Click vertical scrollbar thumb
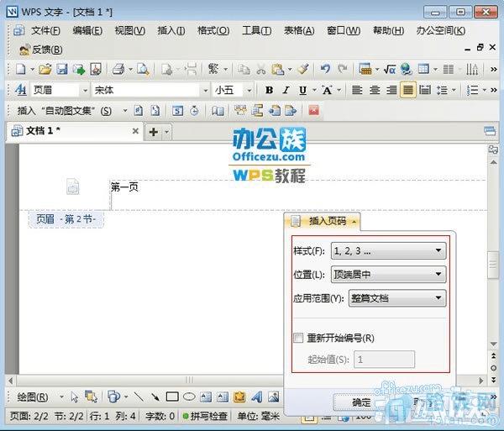 click(493, 265)
